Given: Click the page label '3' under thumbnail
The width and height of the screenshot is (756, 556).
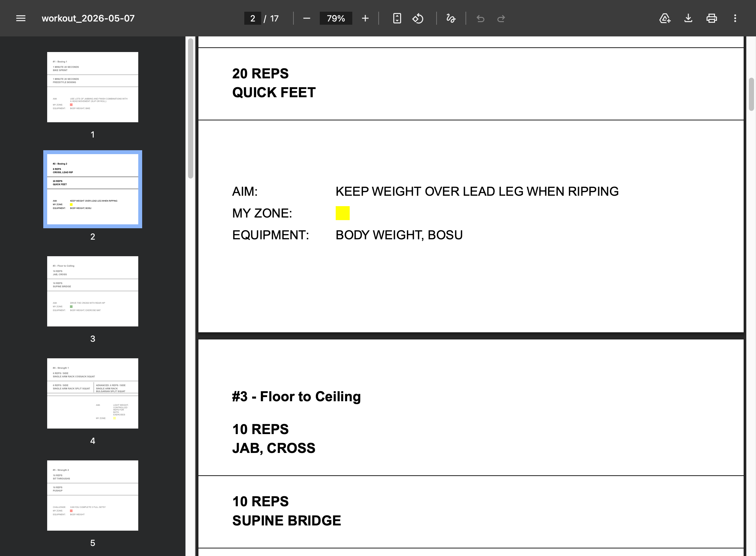Looking at the screenshot, I should [93, 339].
